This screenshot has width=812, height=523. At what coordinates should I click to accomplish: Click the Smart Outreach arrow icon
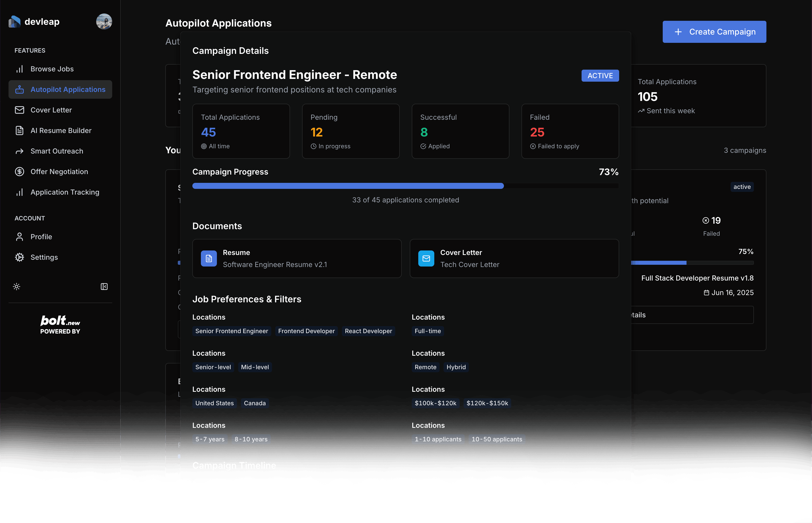[19, 151]
